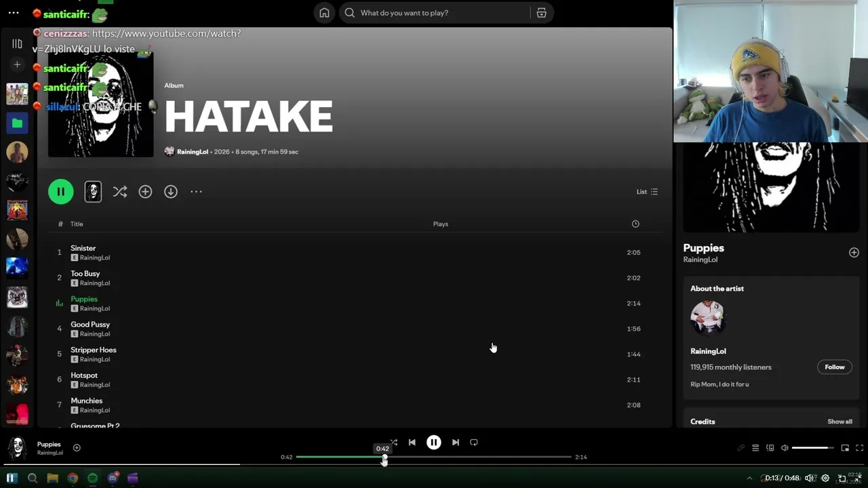The image size is (868, 488).
Task: Open Spotify from the Windows taskbar
Action: 92,479
